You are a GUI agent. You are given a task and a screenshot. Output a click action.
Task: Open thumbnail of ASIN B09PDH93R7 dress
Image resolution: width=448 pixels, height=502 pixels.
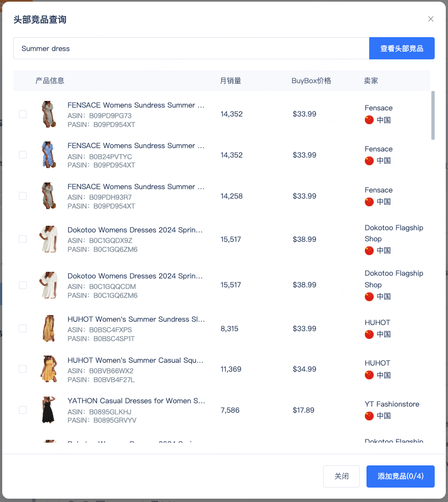(49, 196)
